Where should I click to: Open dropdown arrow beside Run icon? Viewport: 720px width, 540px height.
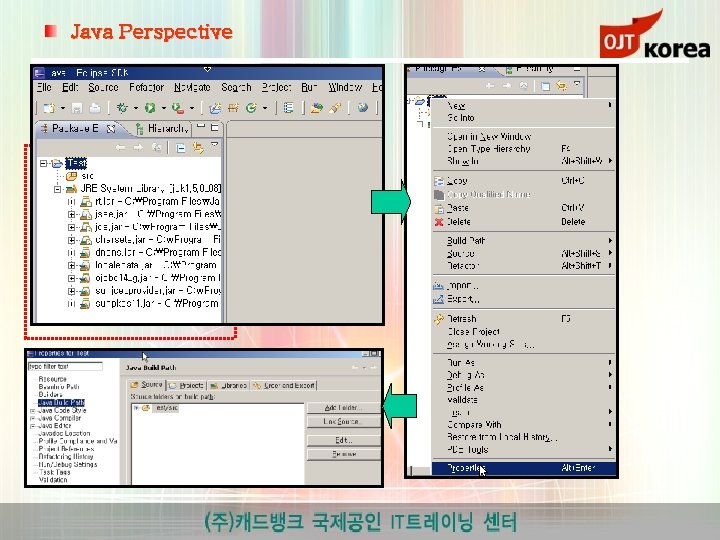pyautogui.click(x=163, y=108)
